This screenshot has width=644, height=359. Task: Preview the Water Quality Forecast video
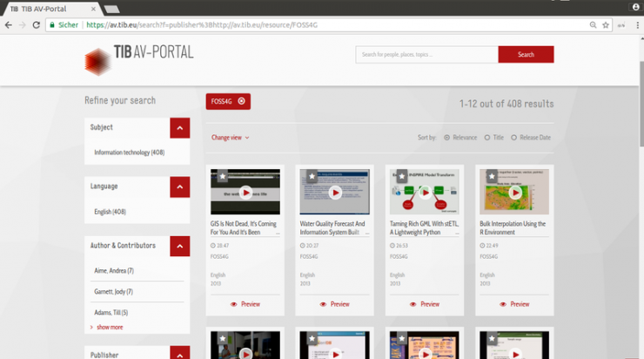335,304
